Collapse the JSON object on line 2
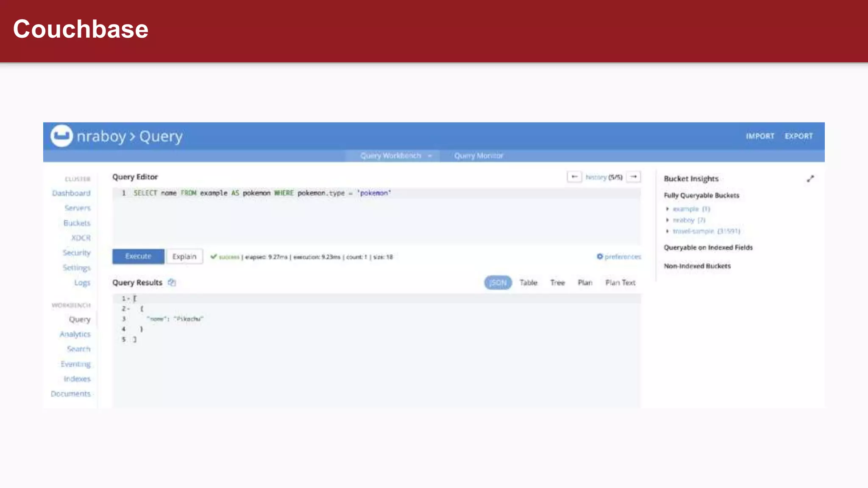Image resolution: width=868 pixels, height=488 pixels. [x=128, y=309]
